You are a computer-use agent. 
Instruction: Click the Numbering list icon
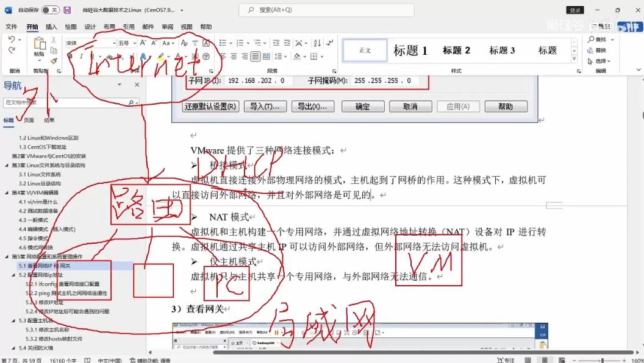pyautogui.click(x=240, y=43)
